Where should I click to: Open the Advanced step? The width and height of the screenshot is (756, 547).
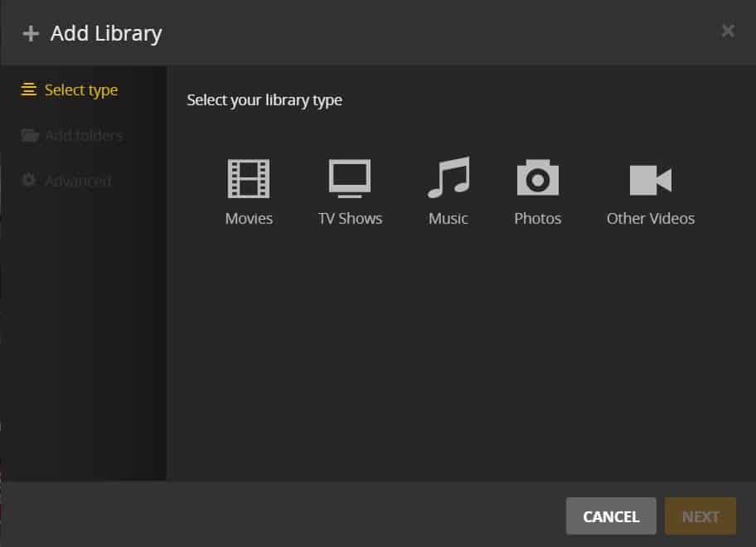[66, 181]
